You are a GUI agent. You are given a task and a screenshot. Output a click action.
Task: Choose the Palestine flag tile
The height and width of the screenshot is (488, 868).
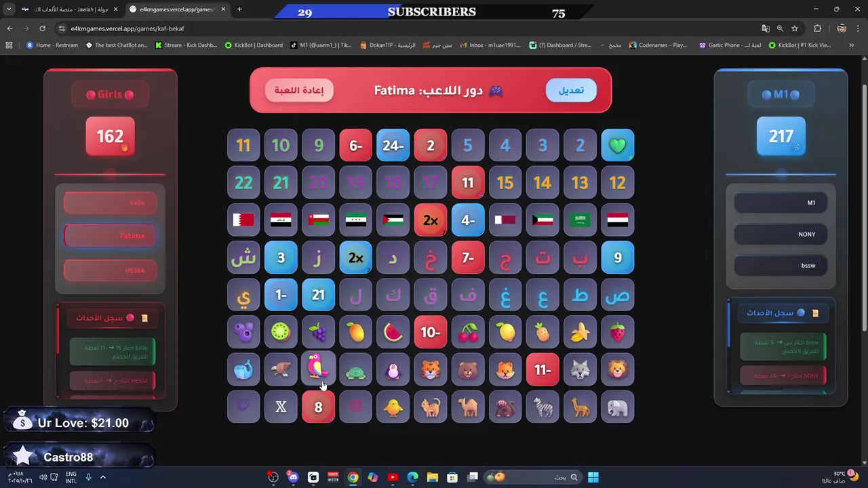(393, 220)
